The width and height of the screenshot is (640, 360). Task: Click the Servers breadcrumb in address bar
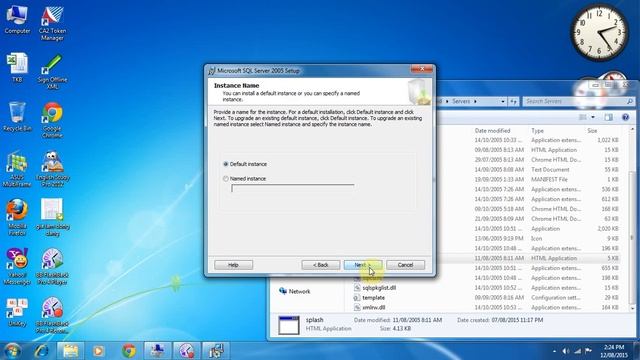[x=461, y=101]
